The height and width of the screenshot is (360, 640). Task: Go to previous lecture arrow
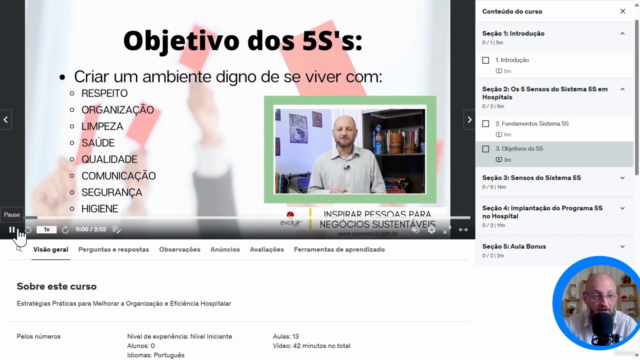click(6, 120)
